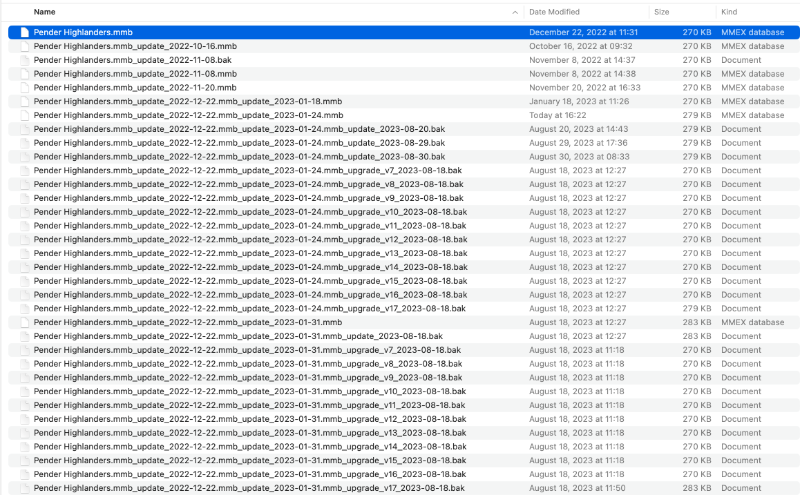Viewport: 800px width, 495px height.
Task: Sort files by the Kind column header
Action: click(729, 12)
